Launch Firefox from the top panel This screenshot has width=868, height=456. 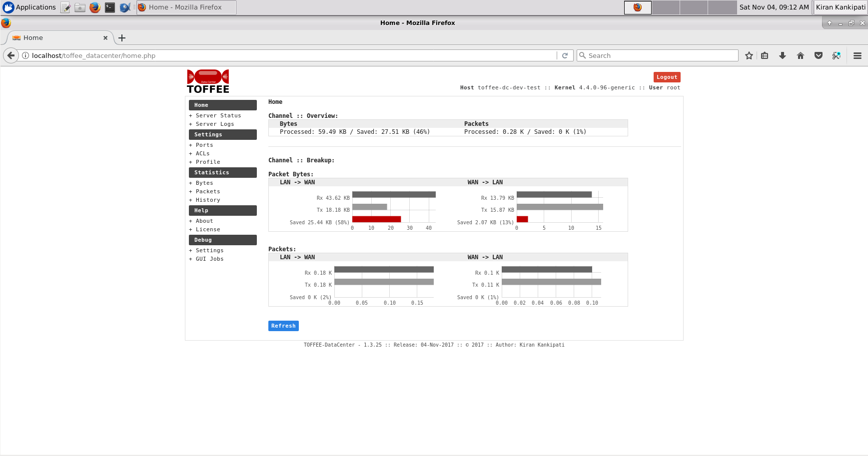tap(95, 7)
